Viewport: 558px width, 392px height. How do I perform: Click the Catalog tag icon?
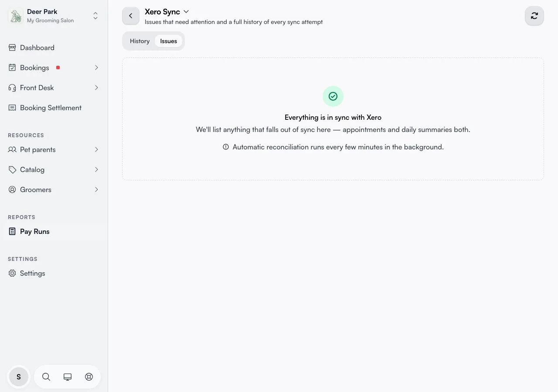12,169
